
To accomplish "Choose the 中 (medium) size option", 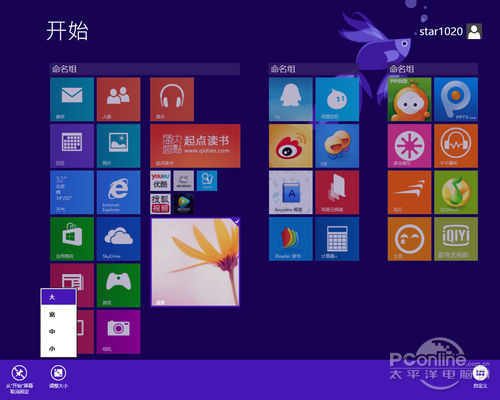I will 58,331.
